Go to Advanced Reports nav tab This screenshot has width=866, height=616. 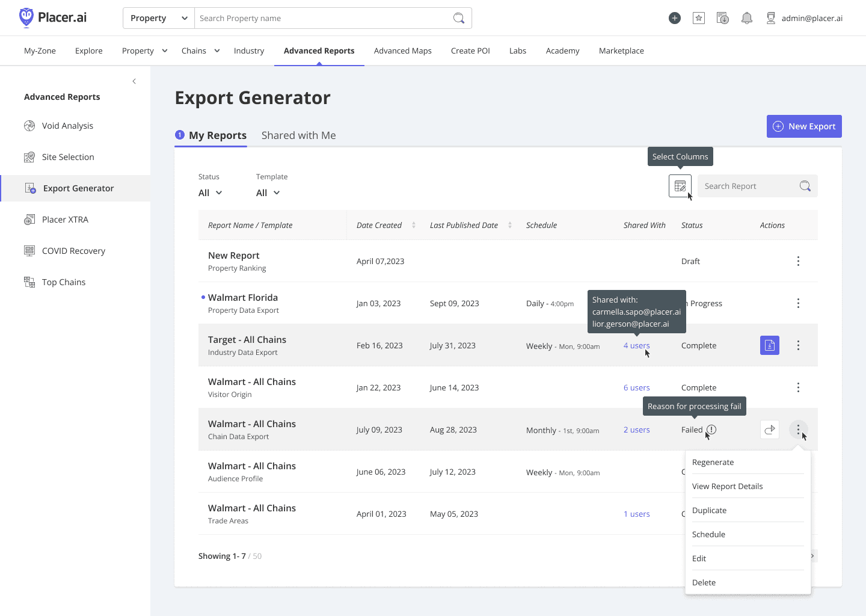click(319, 51)
